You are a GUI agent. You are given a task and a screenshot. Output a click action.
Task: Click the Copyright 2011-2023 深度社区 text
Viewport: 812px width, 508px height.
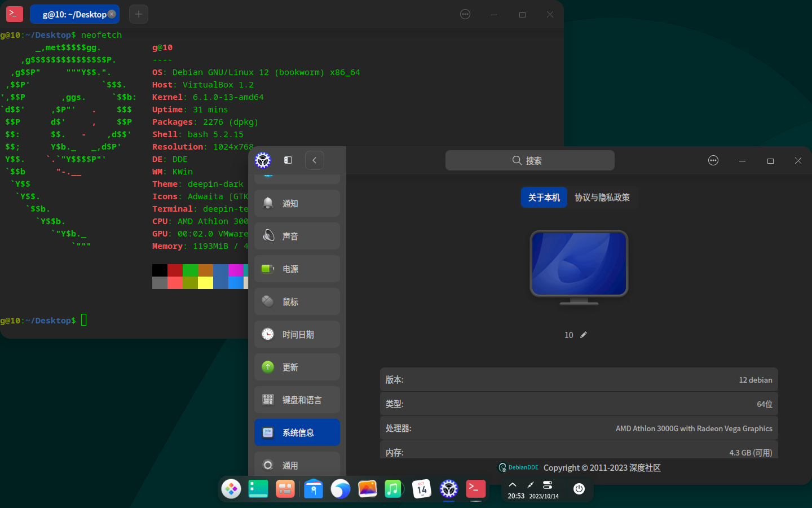(602, 468)
